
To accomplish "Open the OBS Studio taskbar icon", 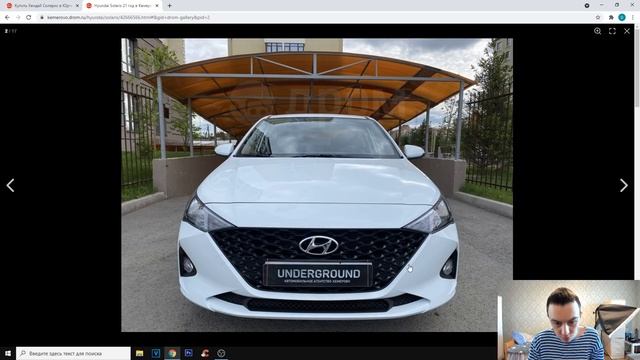I will [221, 353].
